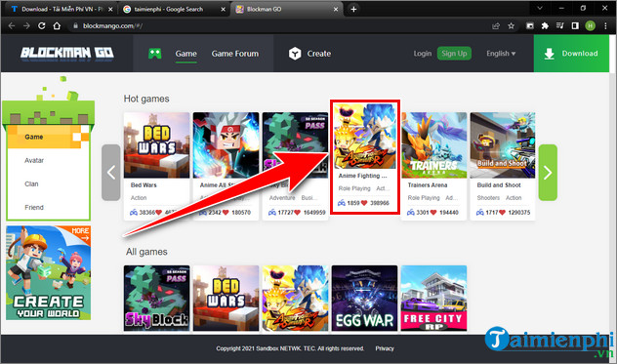
Task: Click the green Download button
Action: 571,54
